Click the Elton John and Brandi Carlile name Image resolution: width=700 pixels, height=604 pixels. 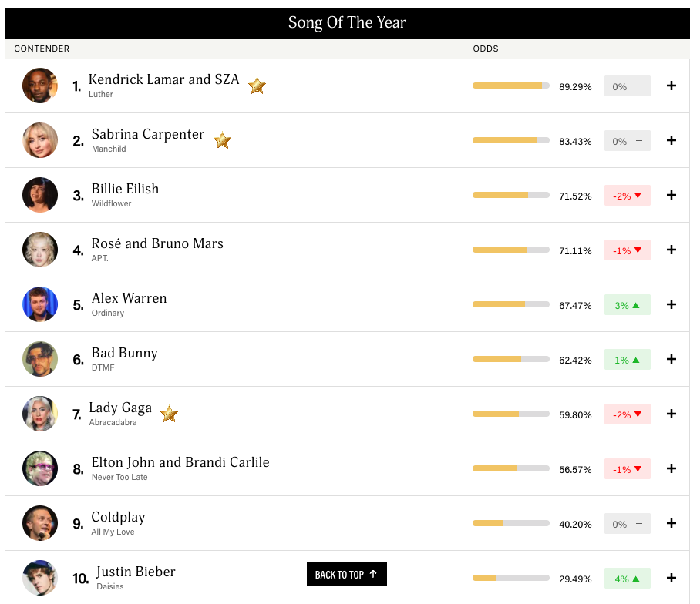tap(180, 462)
